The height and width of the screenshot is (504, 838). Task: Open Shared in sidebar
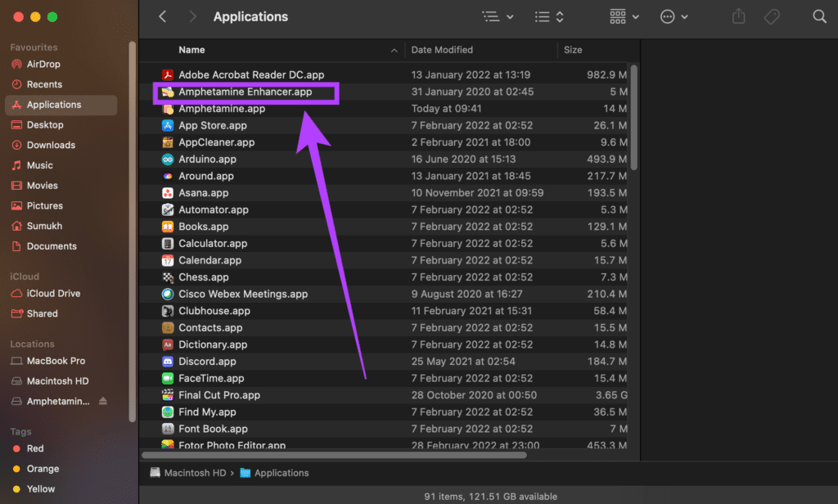point(61,313)
